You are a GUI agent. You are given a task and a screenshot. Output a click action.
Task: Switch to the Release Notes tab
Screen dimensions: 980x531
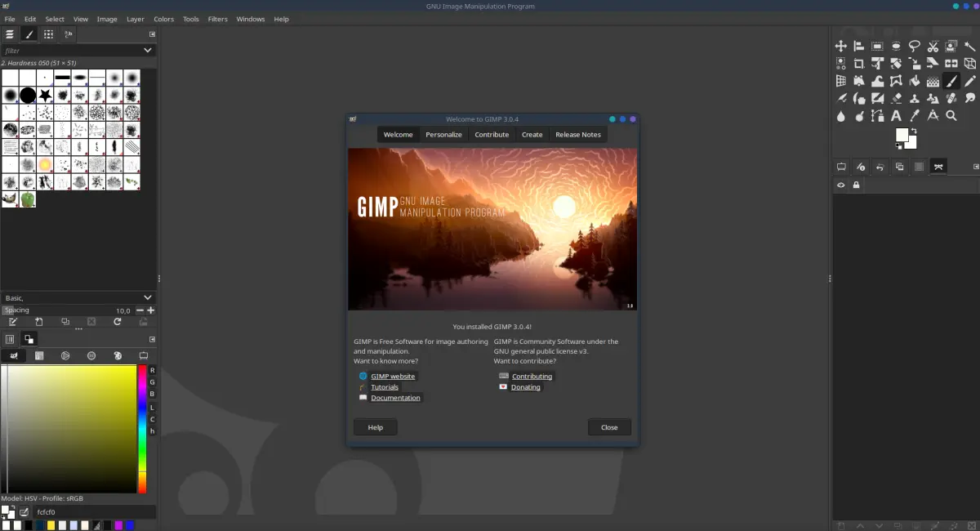pos(578,135)
